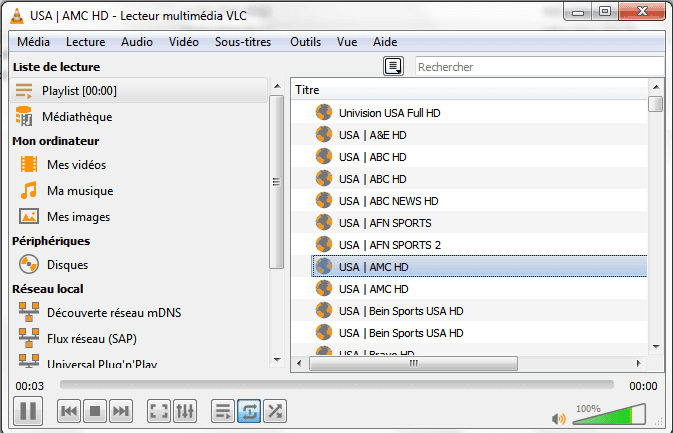Toggle random shuffle playback

tap(275, 411)
